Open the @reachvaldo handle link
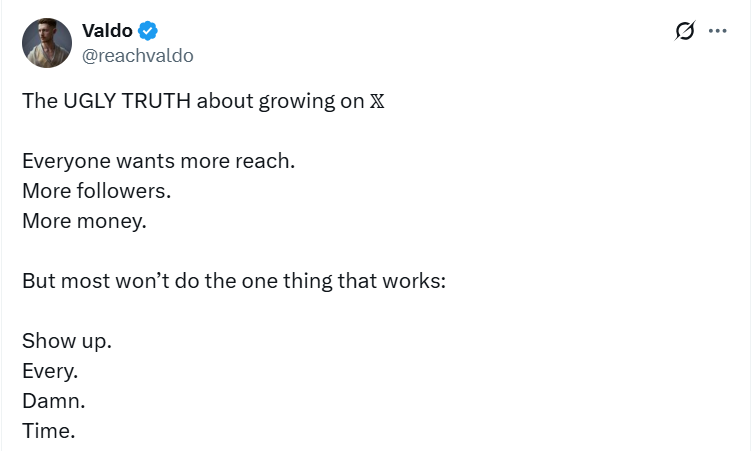 [137, 56]
